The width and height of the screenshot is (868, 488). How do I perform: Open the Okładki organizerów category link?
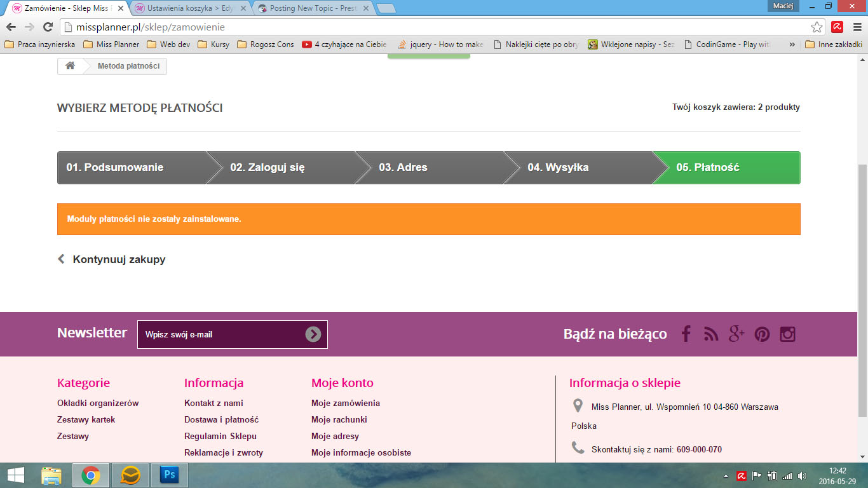tap(98, 403)
